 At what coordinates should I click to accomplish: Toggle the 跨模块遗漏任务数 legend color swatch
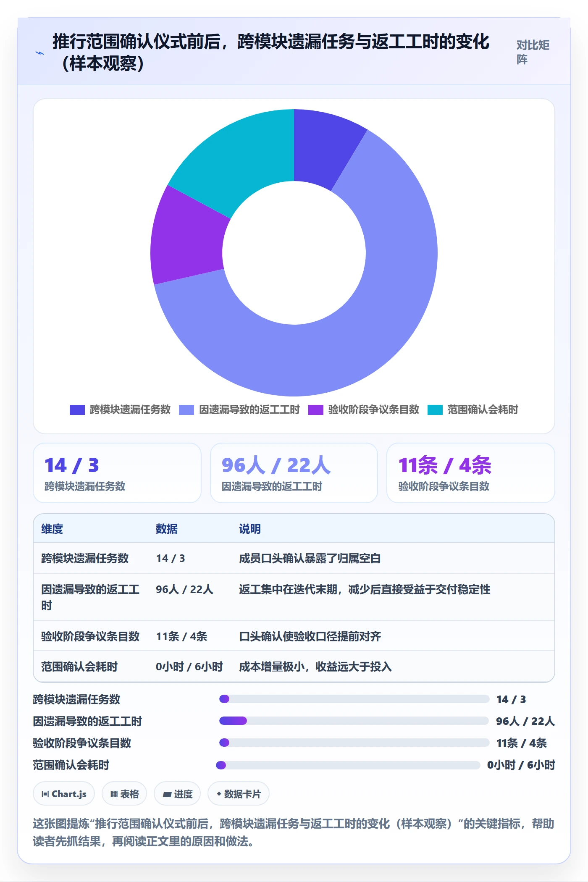point(77,410)
